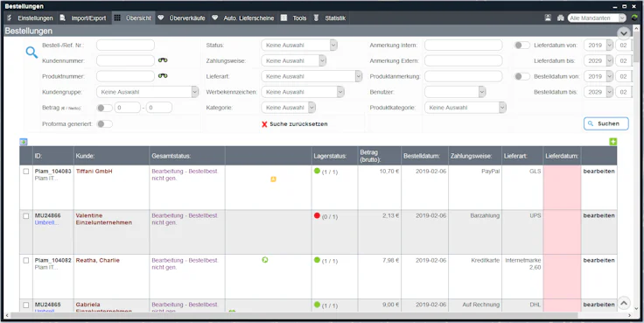644x323 pixels.
Task: Select the Übersicht tab
Action: coord(133,18)
